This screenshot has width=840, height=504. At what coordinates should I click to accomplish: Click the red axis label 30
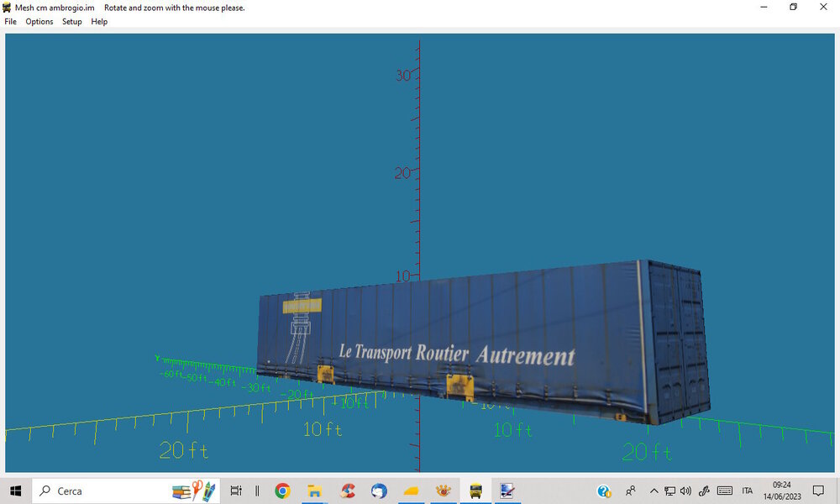pyautogui.click(x=403, y=76)
